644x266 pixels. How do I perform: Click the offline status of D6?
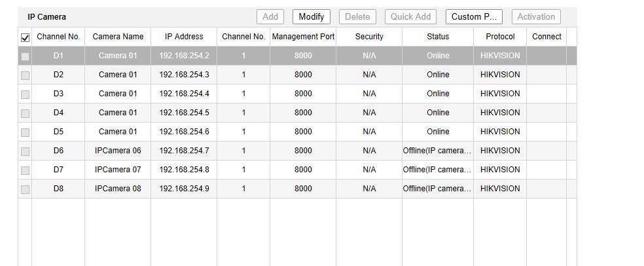point(437,151)
